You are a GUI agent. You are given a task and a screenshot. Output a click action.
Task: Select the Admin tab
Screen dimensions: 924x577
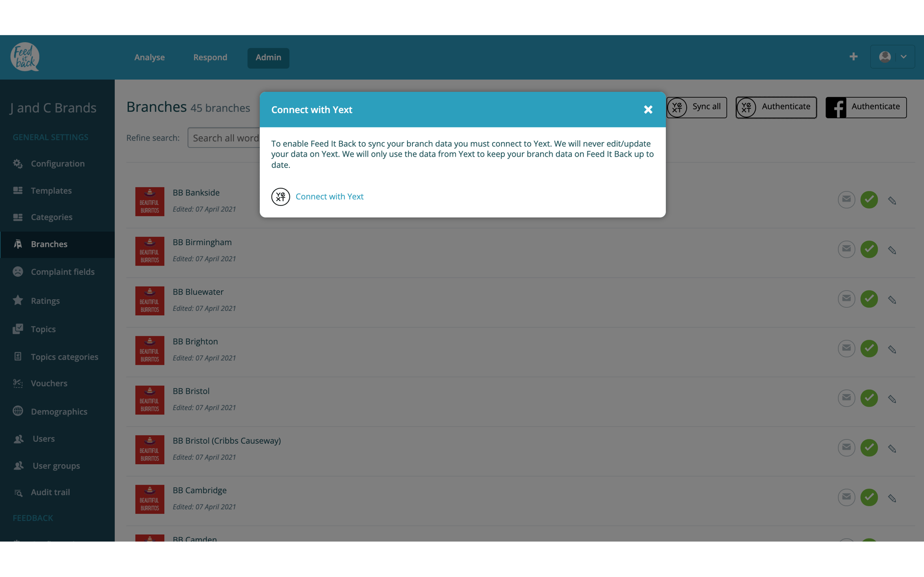[268, 58]
